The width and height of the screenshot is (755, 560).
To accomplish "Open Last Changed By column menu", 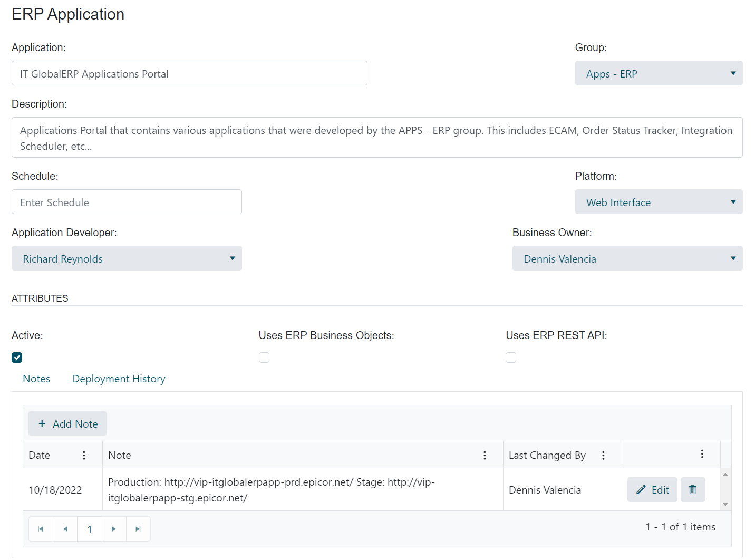I will (603, 456).
